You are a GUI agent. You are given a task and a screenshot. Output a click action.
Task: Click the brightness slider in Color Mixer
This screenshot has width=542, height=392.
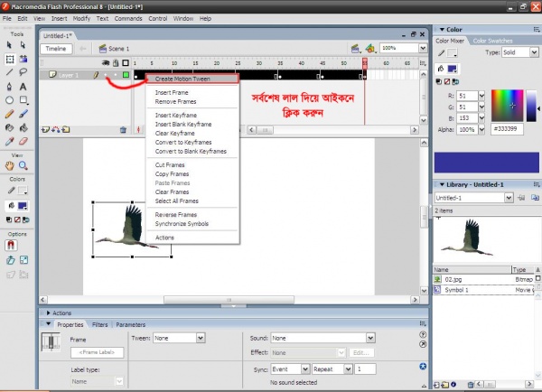531,106
